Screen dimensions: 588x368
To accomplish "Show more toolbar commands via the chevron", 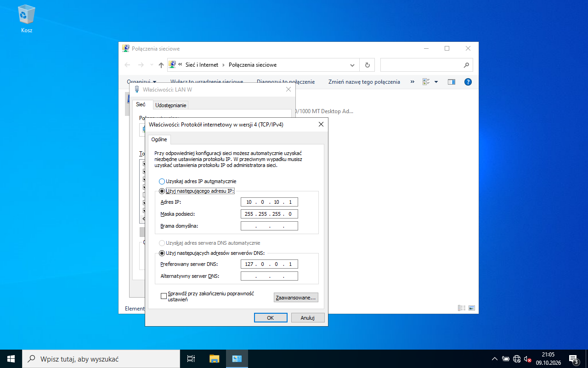I will [x=413, y=82].
